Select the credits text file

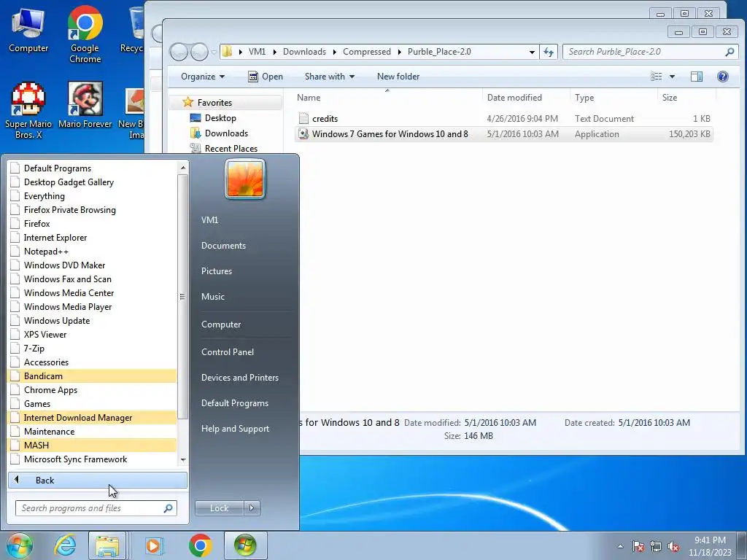pos(325,119)
